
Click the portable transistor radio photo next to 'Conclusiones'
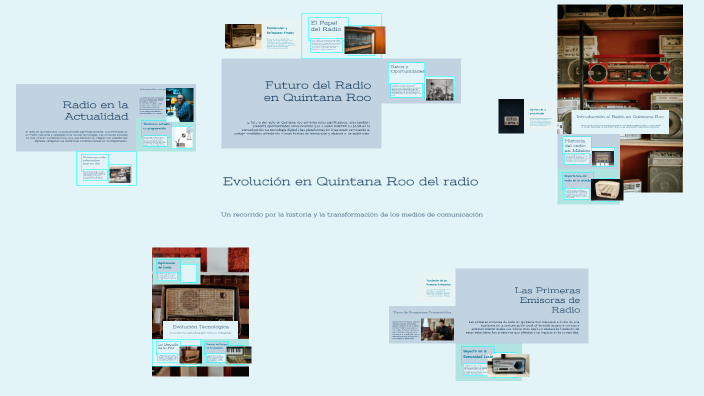(x=243, y=36)
